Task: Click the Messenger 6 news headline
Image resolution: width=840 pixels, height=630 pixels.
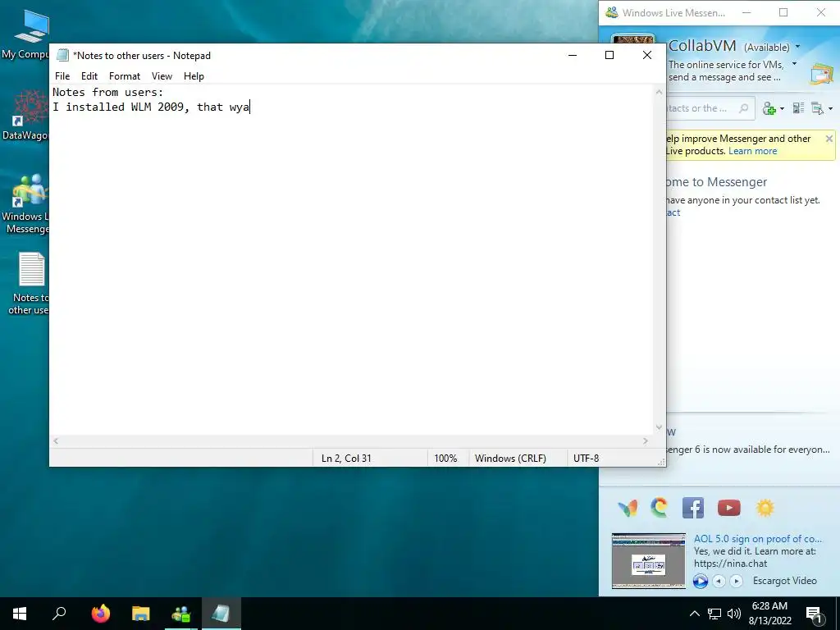Action: click(x=748, y=450)
